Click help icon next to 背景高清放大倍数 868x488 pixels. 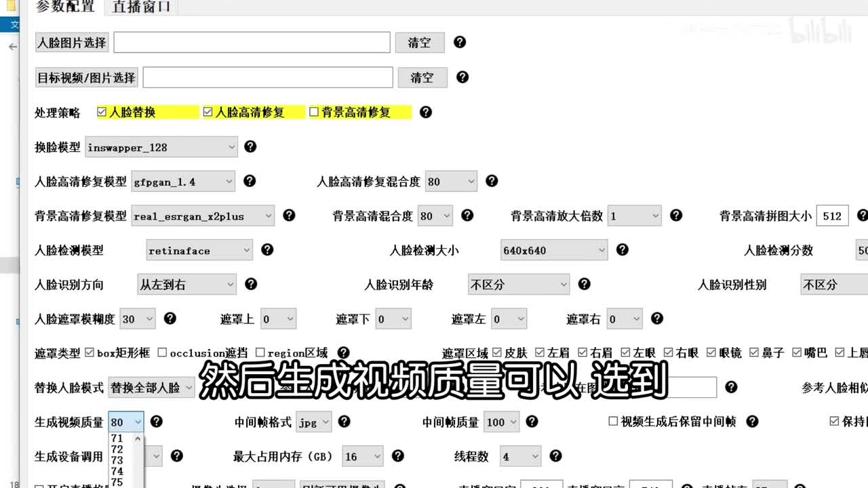(x=676, y=216)
